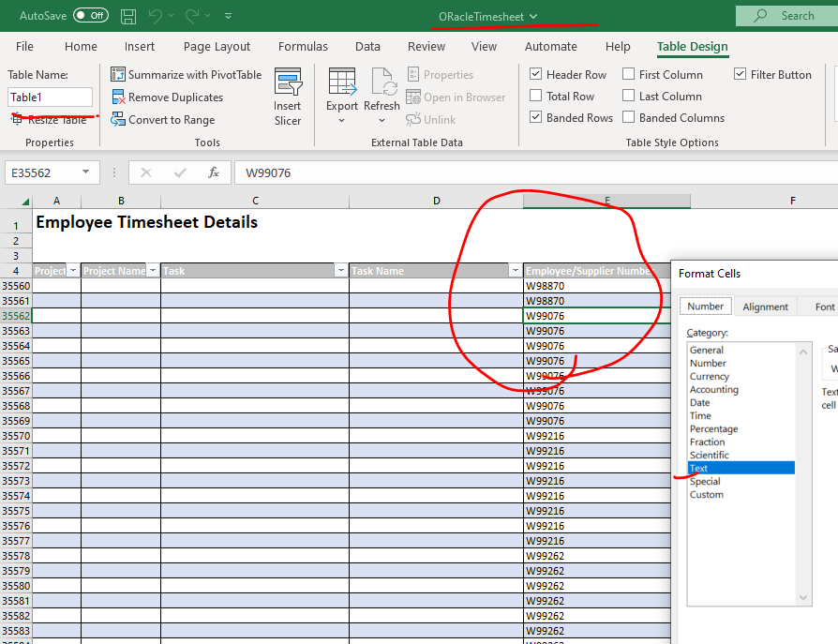
Task: Open Customize Quick Access Toolbar menu
Action: (228, 16)
